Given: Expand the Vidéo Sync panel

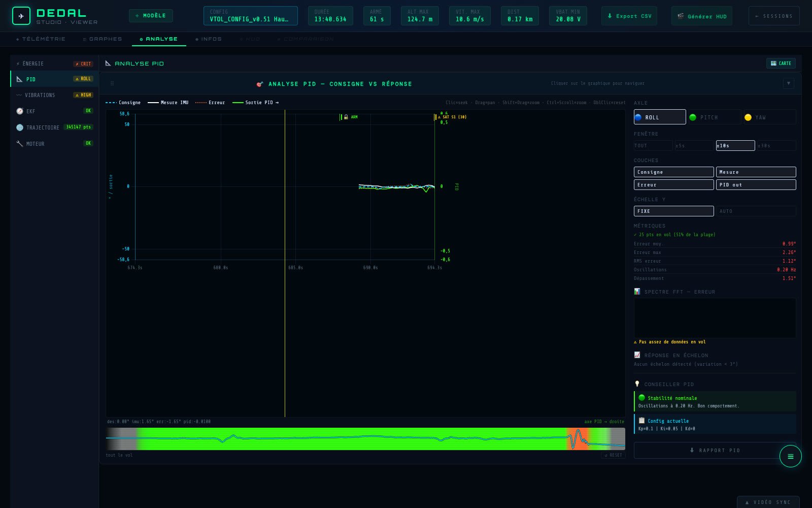Looking at the screenshot, I should pos(768,502).
